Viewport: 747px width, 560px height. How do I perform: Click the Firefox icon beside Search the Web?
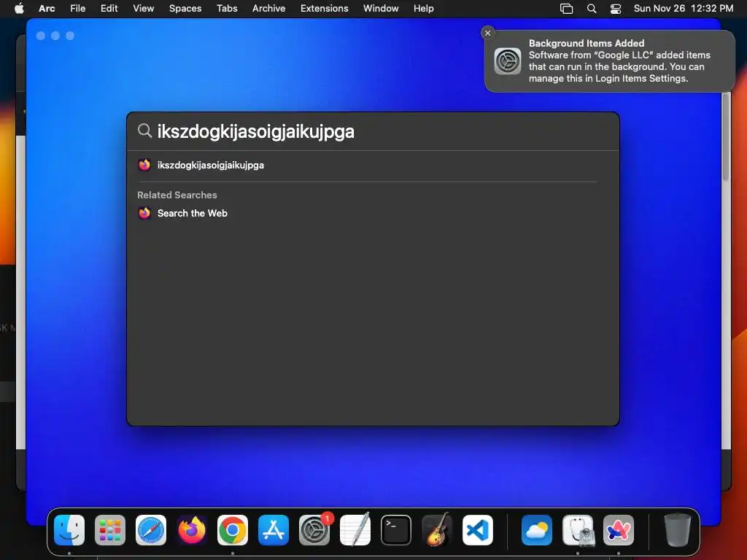144,213
